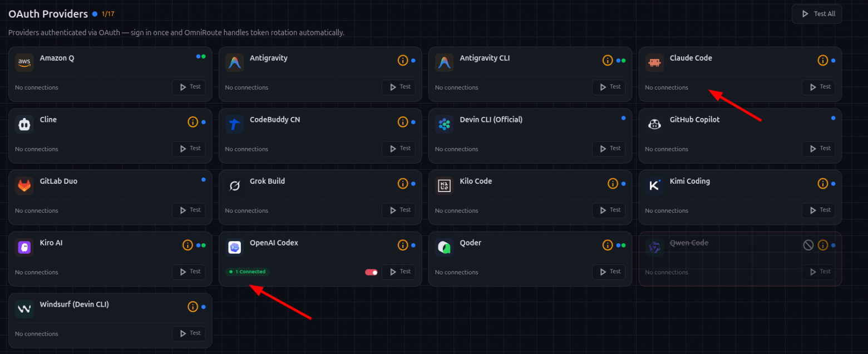Toggle the OpenAI Codex connection switch
This screenshot has width=868, height=354.
pos(371,272)
